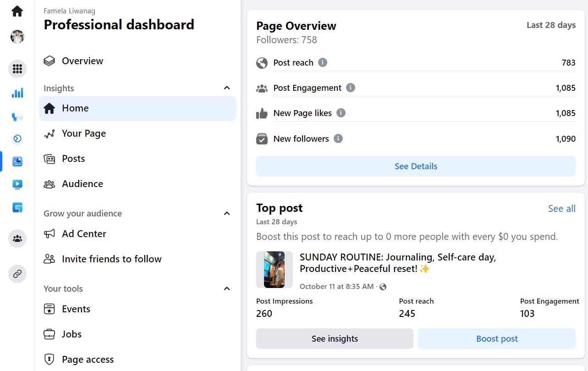588x371 pixels.
Task: Click the See Details button
Action: tap(416, 166)
